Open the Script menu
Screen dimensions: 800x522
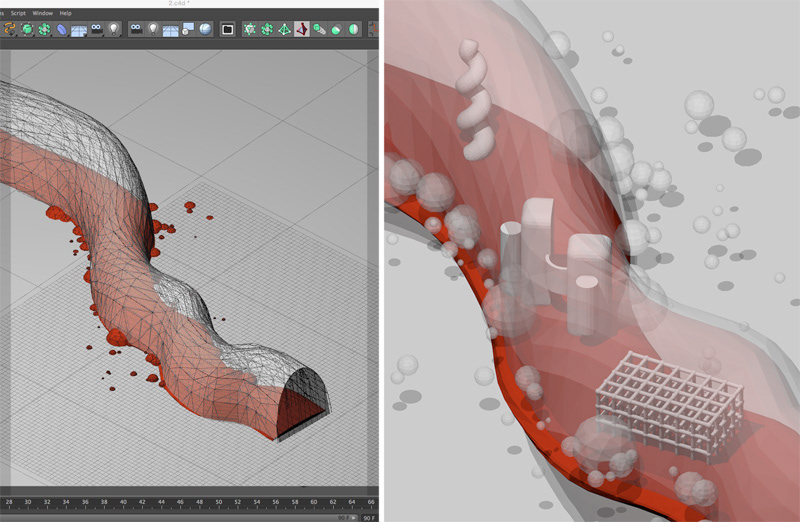pyautogui.click(x=18, y=13)
